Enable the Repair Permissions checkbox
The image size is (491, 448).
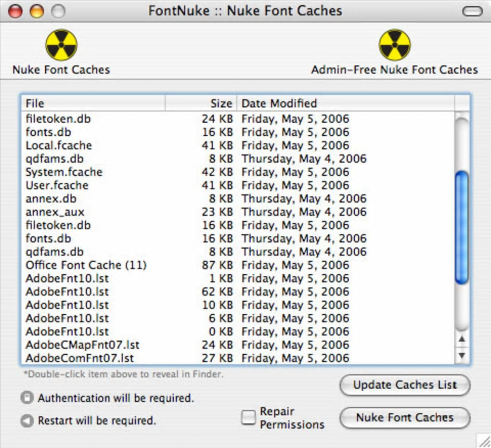(248, 418)
